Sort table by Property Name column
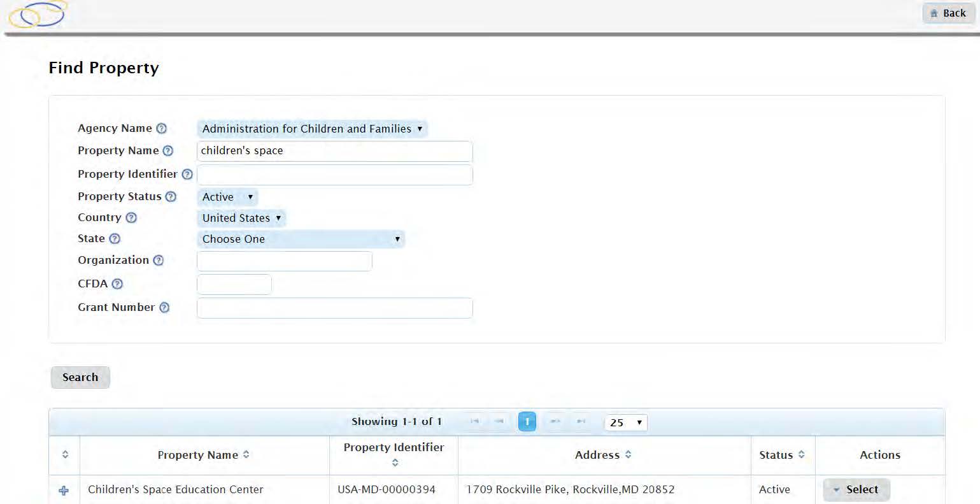 click(204, 455)
